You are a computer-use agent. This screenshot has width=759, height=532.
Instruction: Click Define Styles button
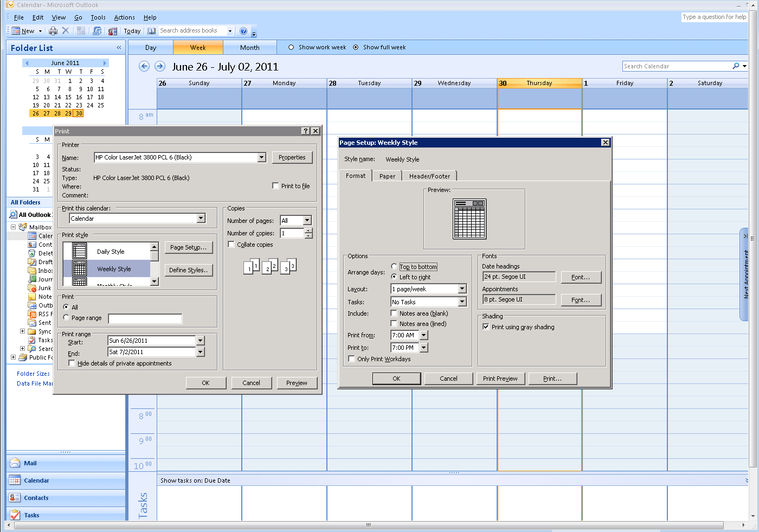(x=188, y=270)
